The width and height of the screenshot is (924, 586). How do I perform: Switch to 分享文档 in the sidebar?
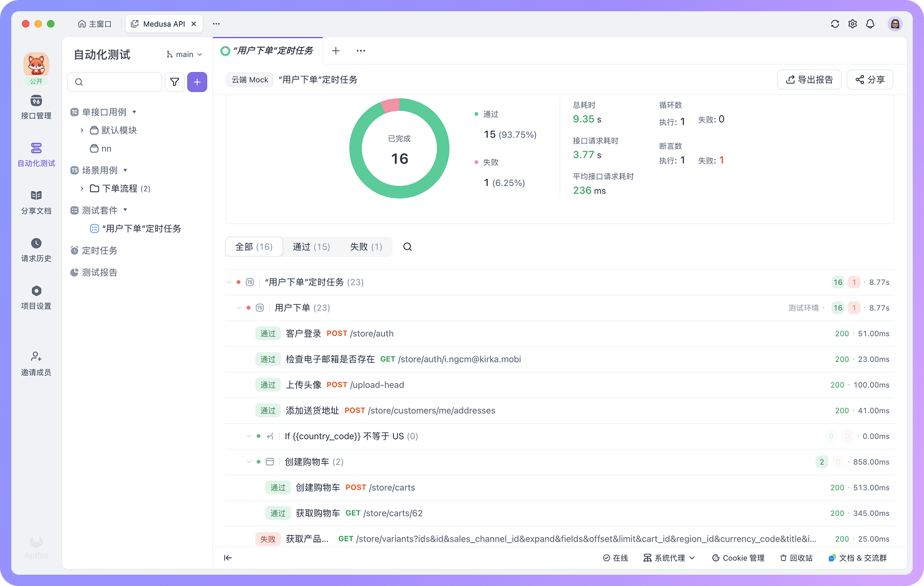click(36, 202)
